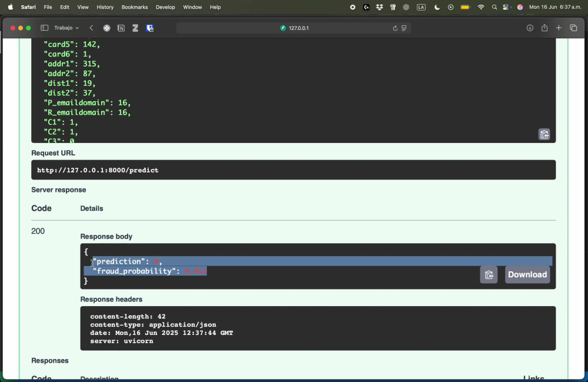
Task: Open the File menu
Action: pyautogui.click(x=48, y=7)
